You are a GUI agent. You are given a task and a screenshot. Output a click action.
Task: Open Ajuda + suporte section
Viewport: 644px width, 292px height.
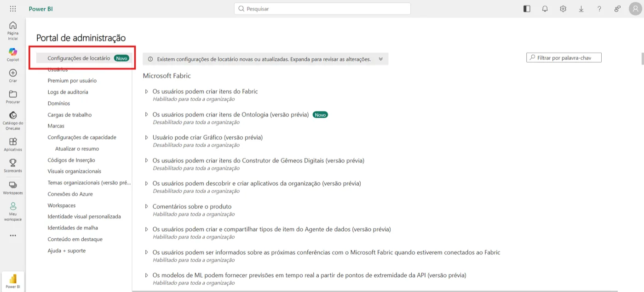click(67, 251)
